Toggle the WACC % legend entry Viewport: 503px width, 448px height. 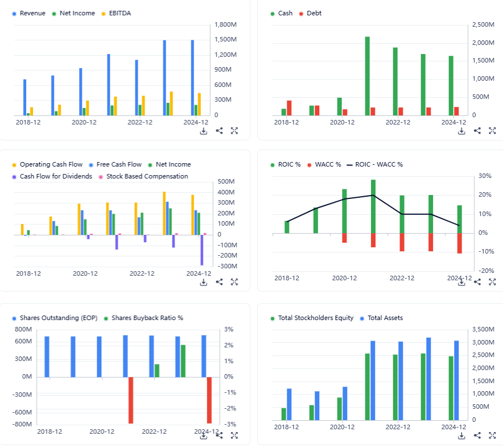pos(324,165)
